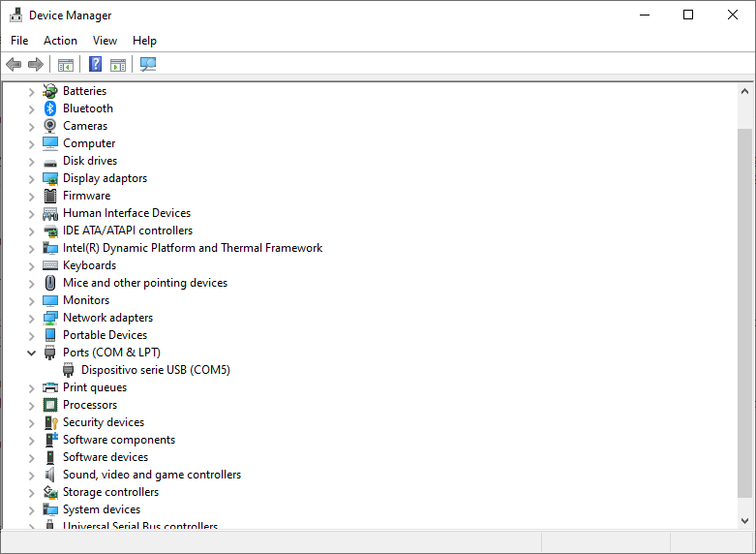The height and width of the screenshot is (554, 756).
Task: Scan for hardware changes monitor icon
Action: (x=148, y=64)
